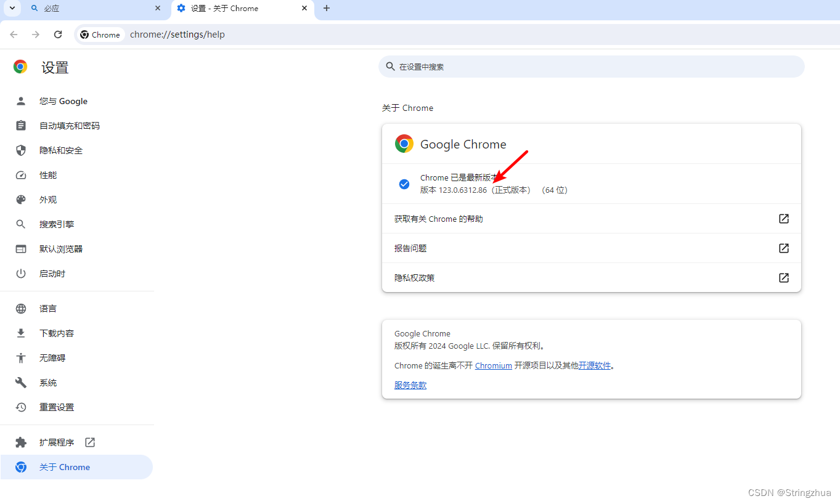This screenshot has width=840, height=504.
Task: Click the 报告问题 external link icon
Action: [783, 248]
